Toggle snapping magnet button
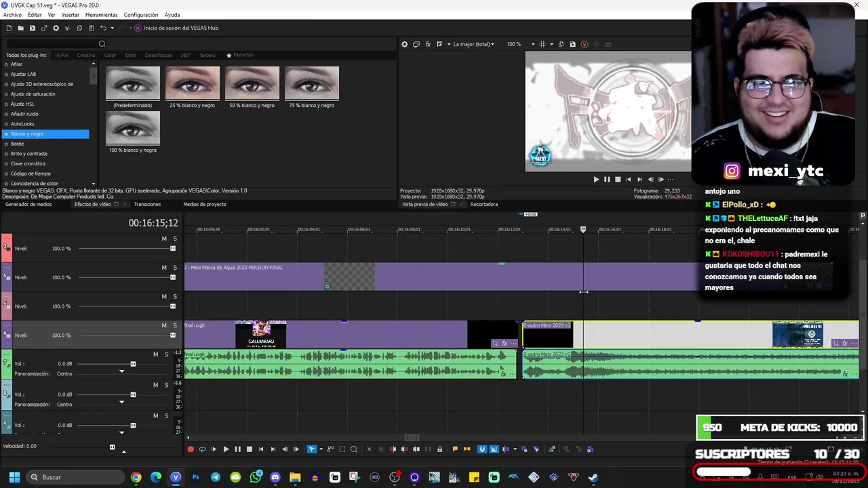The image size is (868, 488). 482,449
